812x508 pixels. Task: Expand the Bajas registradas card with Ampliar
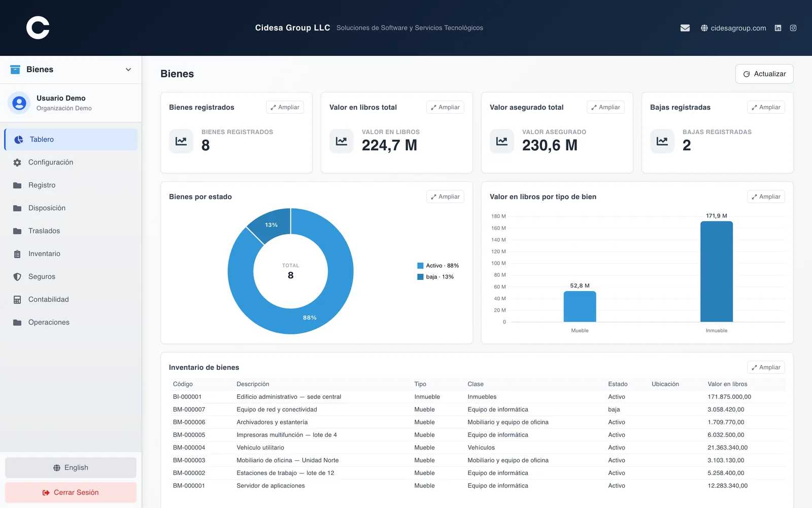pos(766,107)
